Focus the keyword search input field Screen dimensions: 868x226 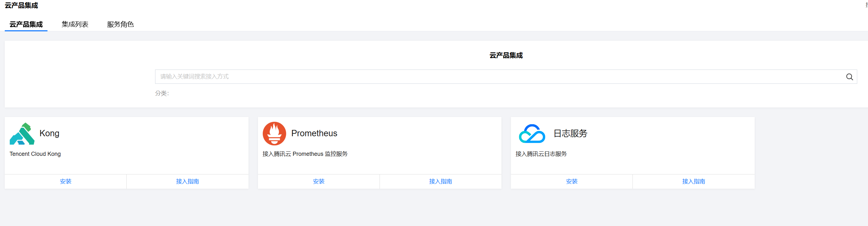(x=506, y=77)
